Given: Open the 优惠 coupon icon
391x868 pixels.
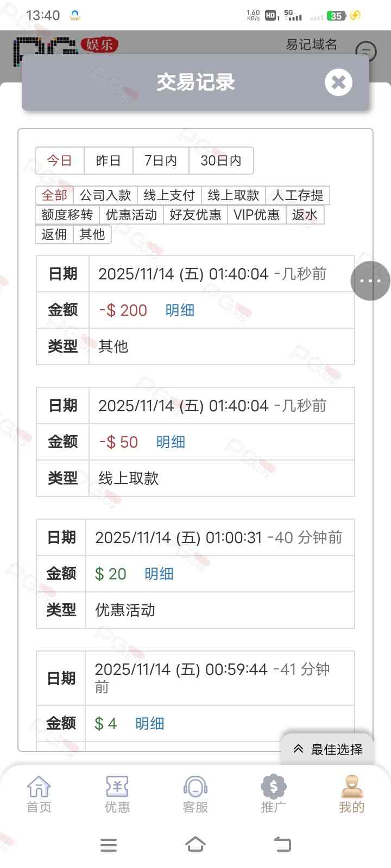Looking at the screenshot, I should tap(117, 793).
